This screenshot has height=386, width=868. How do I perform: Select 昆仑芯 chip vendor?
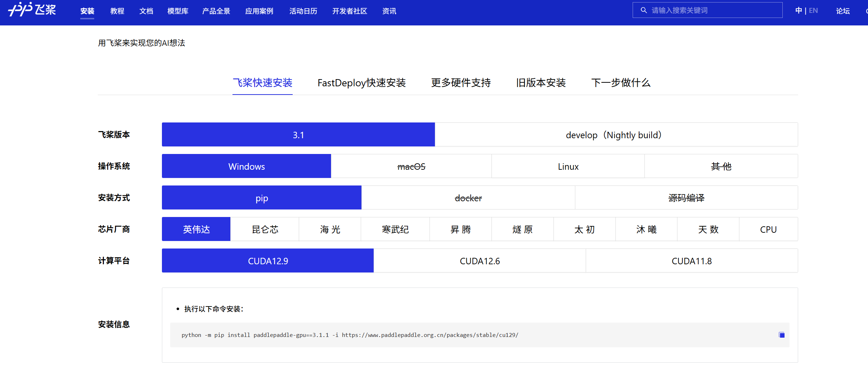pos(265,229)
